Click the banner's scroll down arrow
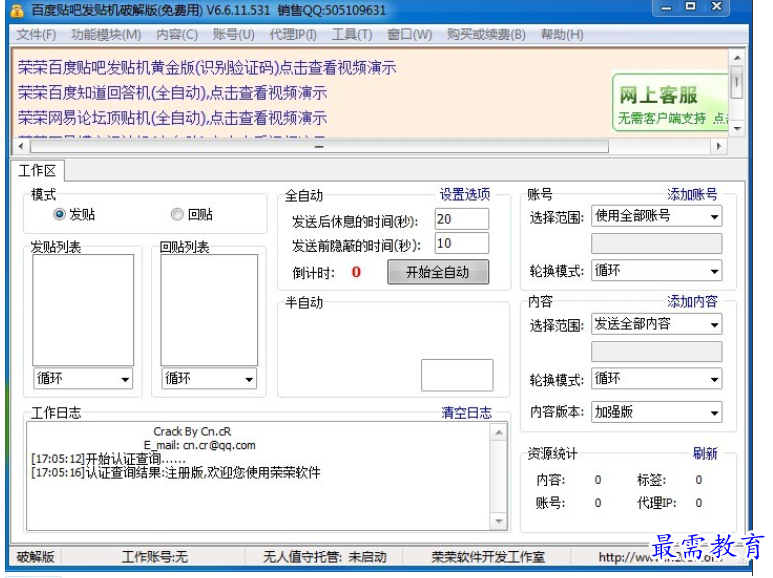 click(737, 129)
